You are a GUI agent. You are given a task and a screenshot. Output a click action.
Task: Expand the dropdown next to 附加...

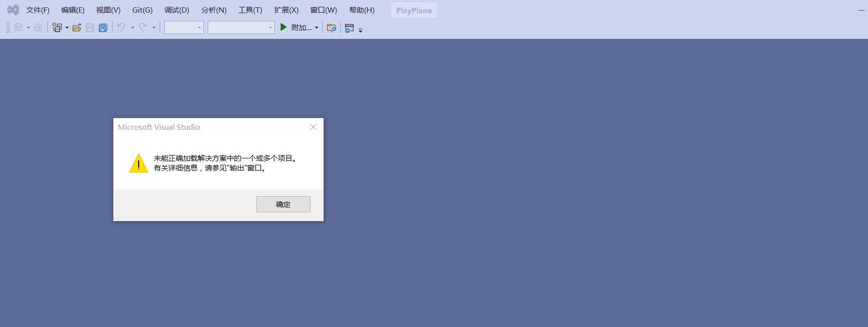316,28
